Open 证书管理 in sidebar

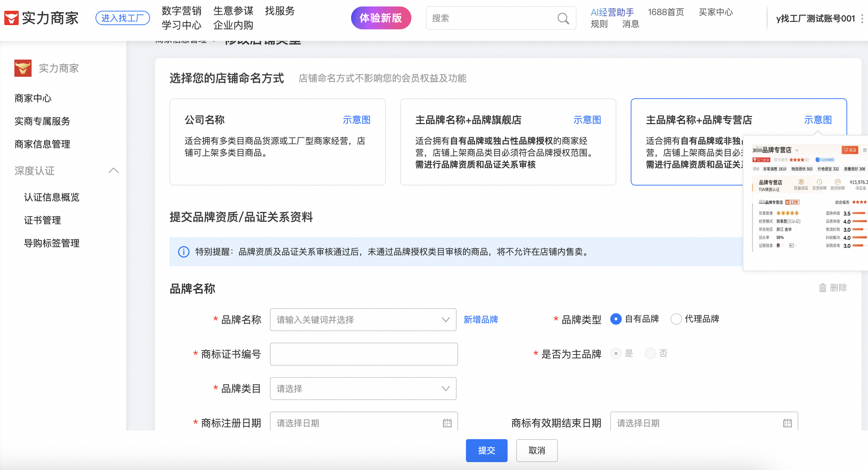pos(42,220)
